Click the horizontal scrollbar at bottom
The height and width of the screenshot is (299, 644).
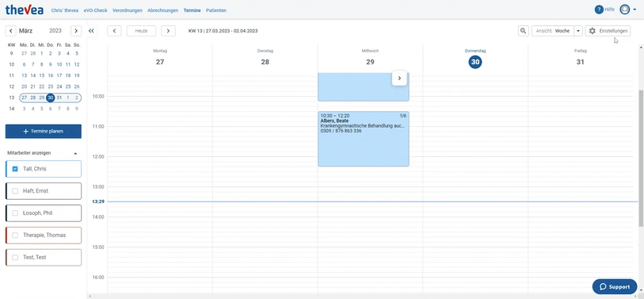pyautogui.click(x=363, y=296)
